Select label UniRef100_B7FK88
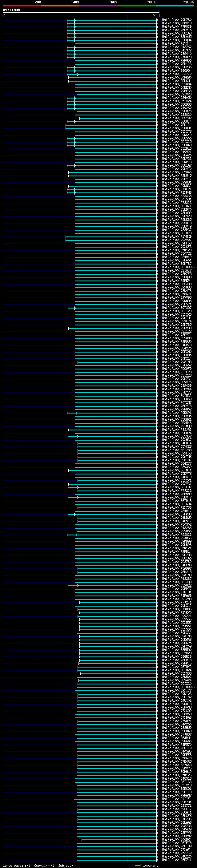197x868 pixels. [176, 515]
